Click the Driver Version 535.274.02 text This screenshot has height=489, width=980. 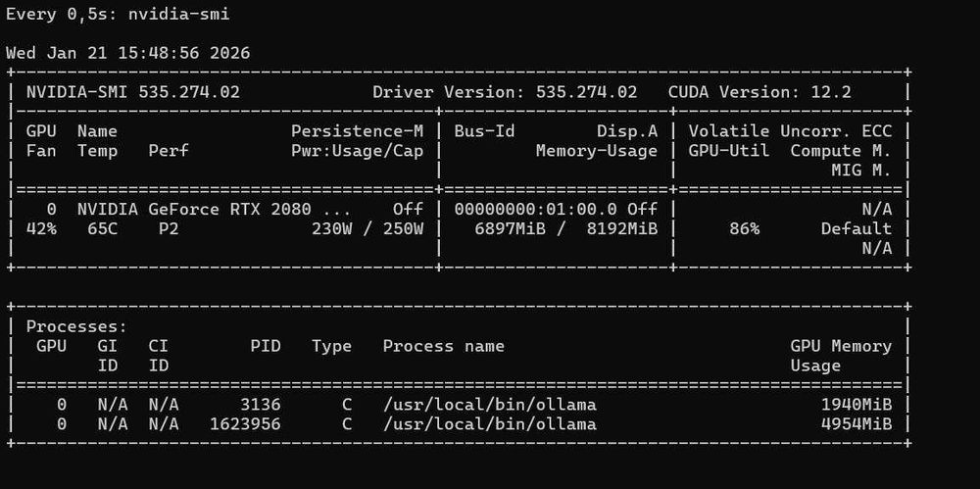coord(505,92)
